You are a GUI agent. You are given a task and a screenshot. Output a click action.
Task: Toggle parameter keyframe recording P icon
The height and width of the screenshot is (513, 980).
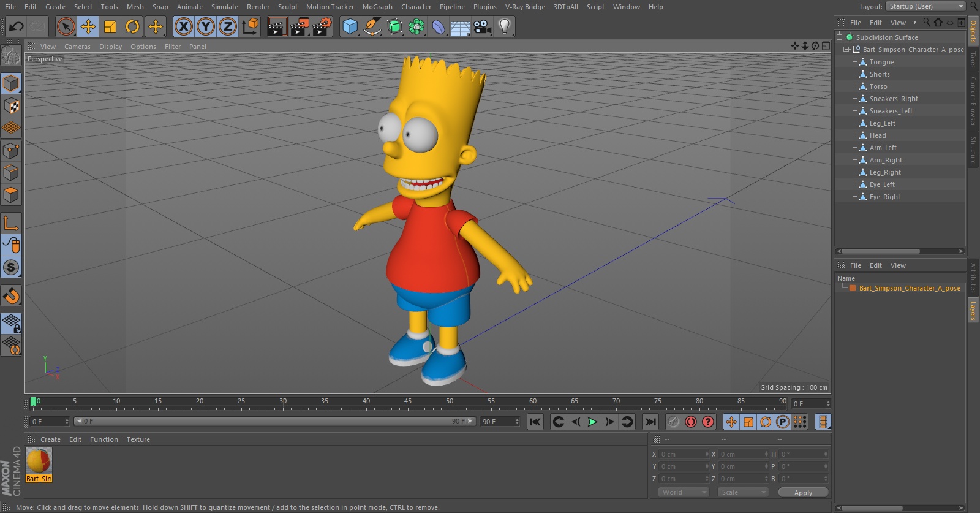click(783, 422)
